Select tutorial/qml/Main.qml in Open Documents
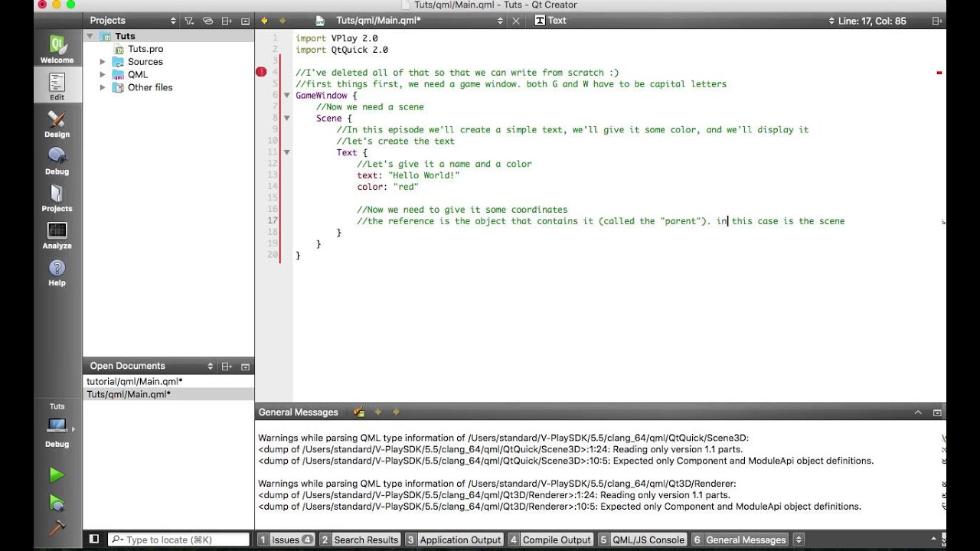 (x=135, y=381)
